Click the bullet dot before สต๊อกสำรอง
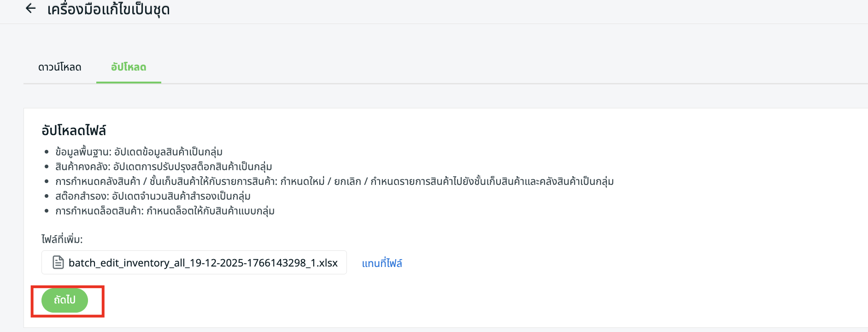Screen dimensions: 868x332 click(x=47, y=196)
